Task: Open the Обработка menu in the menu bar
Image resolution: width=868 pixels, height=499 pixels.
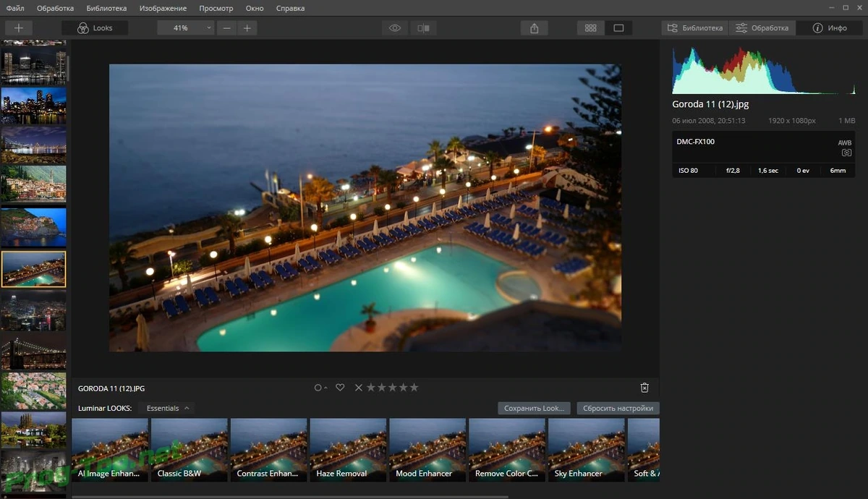Action: [x=56, y=9]
